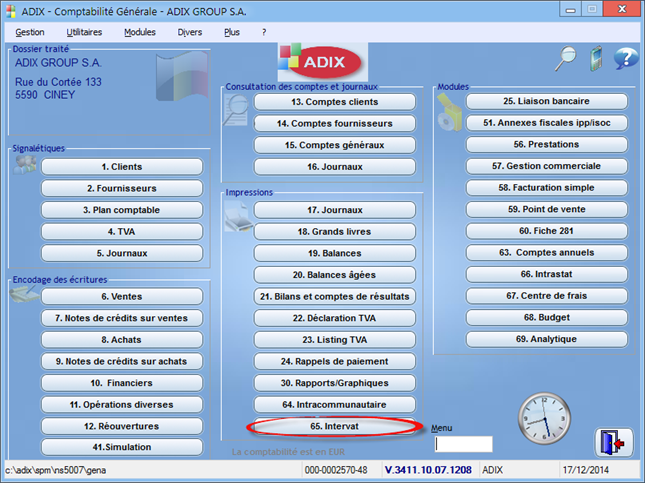
Task: Print 18. Grands livres
Action: [x=335, y=232]
